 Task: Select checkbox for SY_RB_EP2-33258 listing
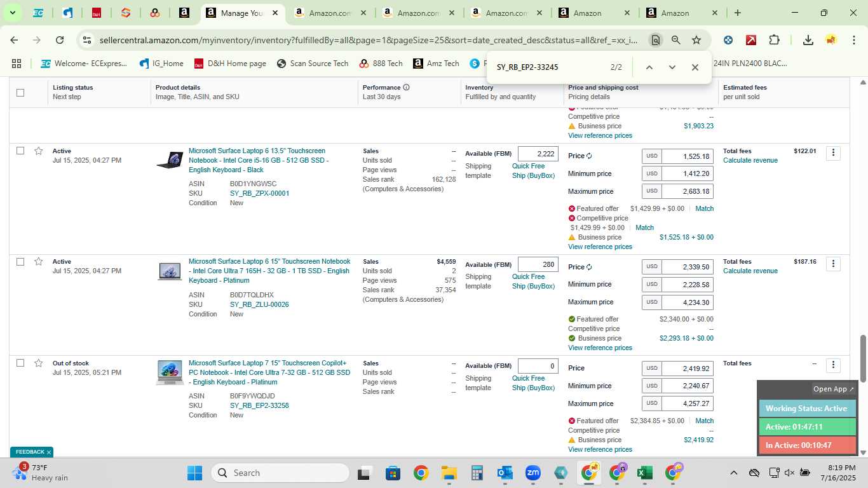[20, 363]
